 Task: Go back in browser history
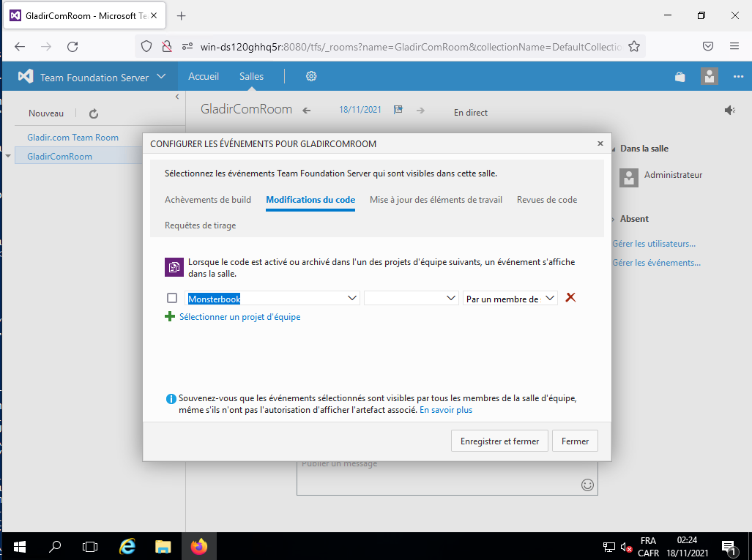(x=20, y=47)
